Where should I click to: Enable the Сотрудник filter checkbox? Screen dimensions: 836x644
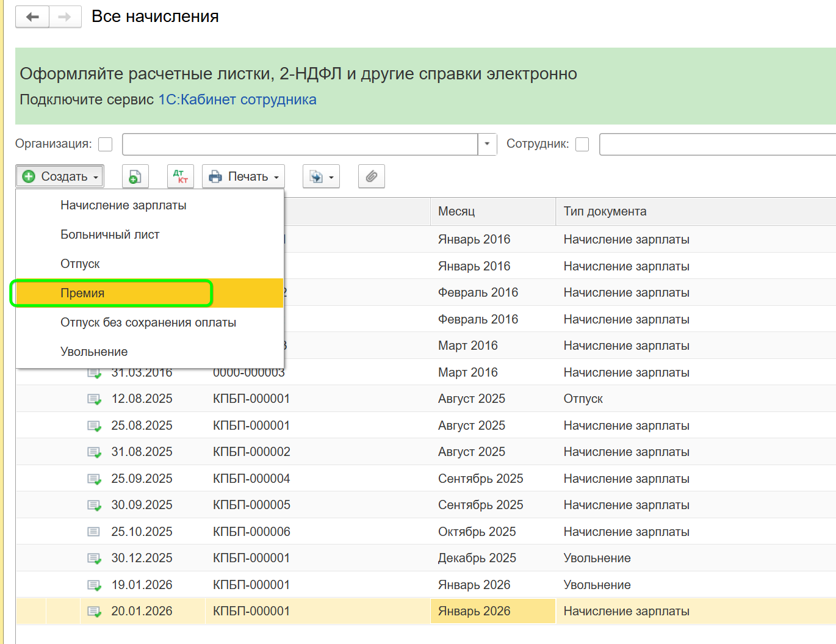point(582,144)
